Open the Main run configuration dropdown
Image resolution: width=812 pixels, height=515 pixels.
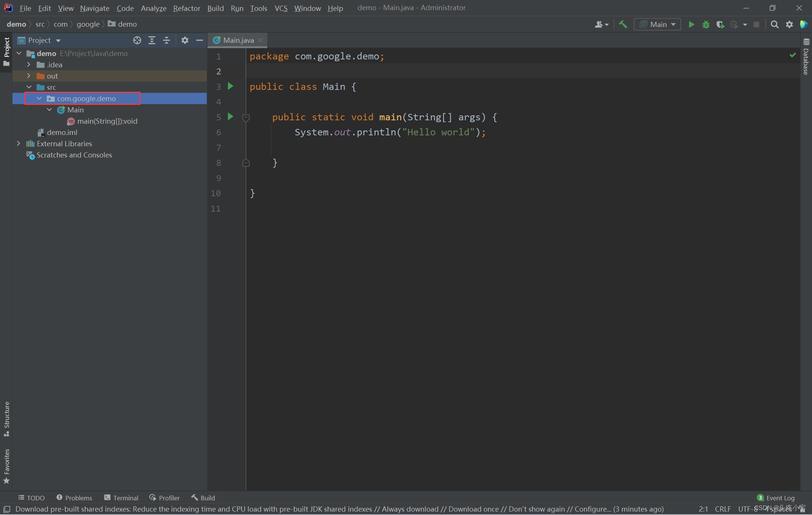coord(657,24)
